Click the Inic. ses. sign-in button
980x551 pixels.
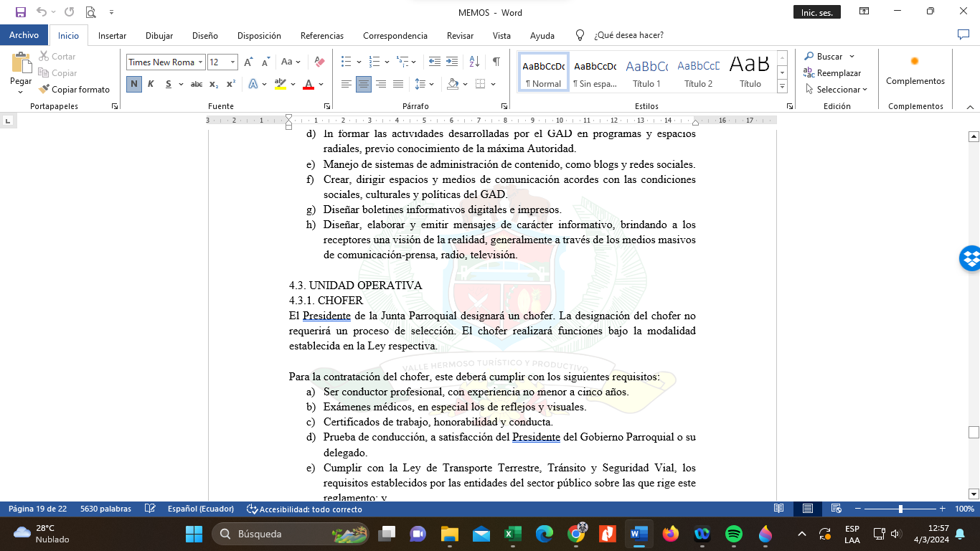click(816, 12)
